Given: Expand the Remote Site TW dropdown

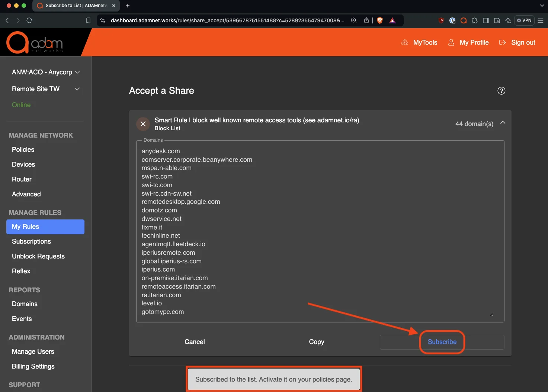Looking at the screenshot, I should point(46,89).
